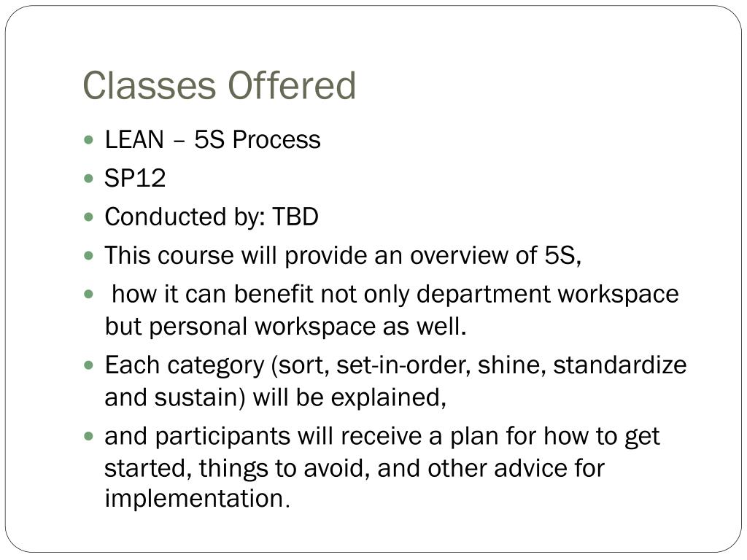
Task: Click the 'This course will provide an overview' line
Action: 343,255
